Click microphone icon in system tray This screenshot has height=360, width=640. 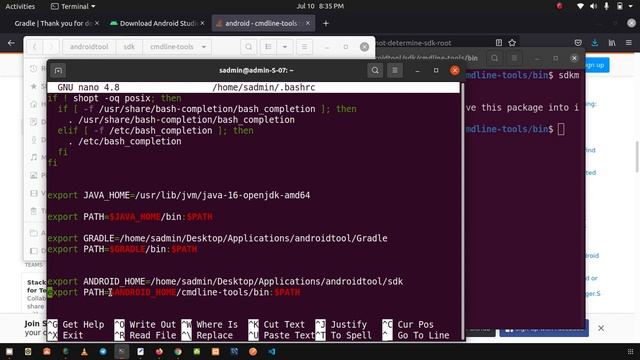pyautogui.click(x=607, y=6)
